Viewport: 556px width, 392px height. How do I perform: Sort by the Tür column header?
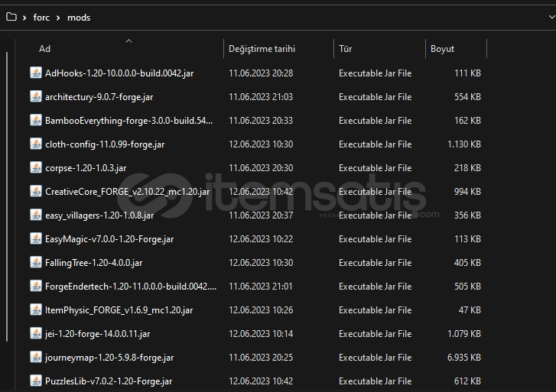point(345,49)
